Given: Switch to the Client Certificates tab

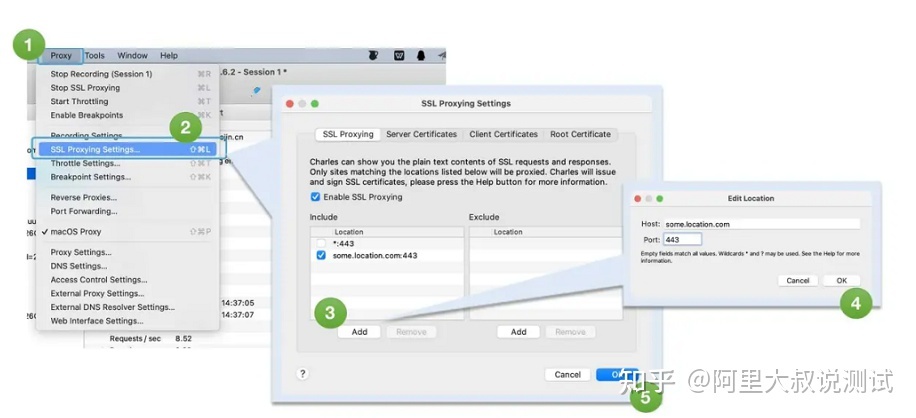Looking at the screenshot, I should 503,134.
